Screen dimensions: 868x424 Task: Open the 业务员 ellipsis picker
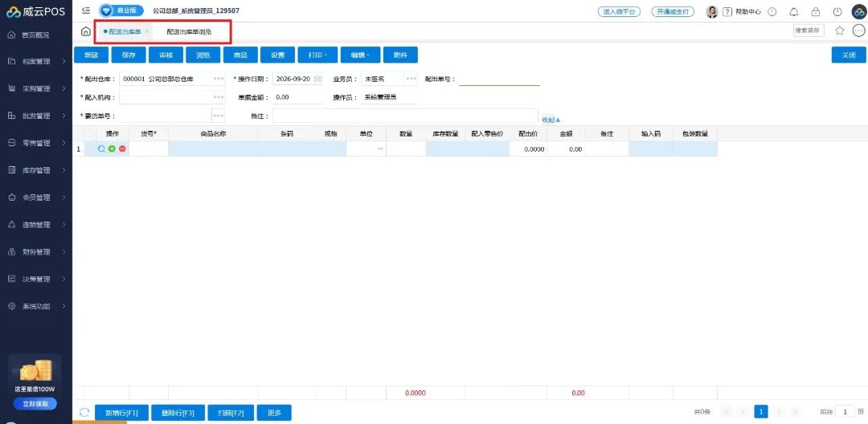411,79
